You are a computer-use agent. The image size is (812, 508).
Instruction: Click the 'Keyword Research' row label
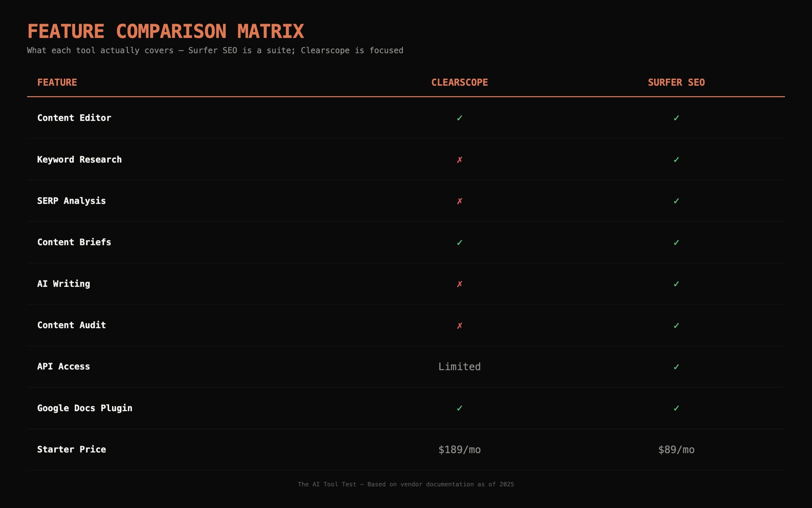point(80,159)
